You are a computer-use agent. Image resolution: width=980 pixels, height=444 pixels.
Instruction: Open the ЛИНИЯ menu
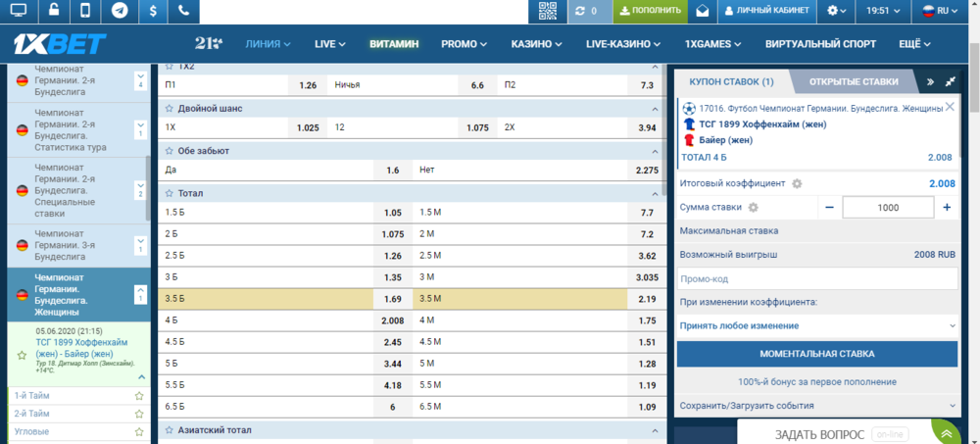tap(269, 44)
